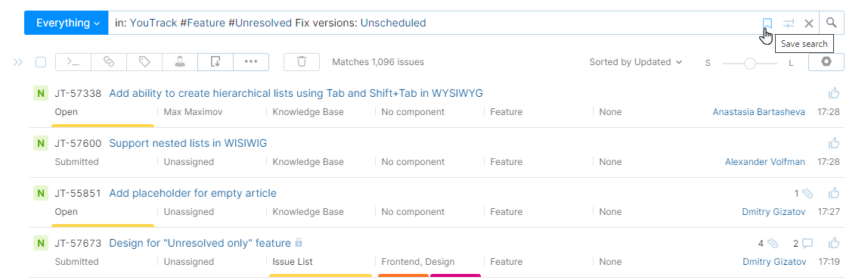This screenshot has width=868, height=280.
Task: Click the attachment paperclip on JT-57673
Action: click(773, 244)
